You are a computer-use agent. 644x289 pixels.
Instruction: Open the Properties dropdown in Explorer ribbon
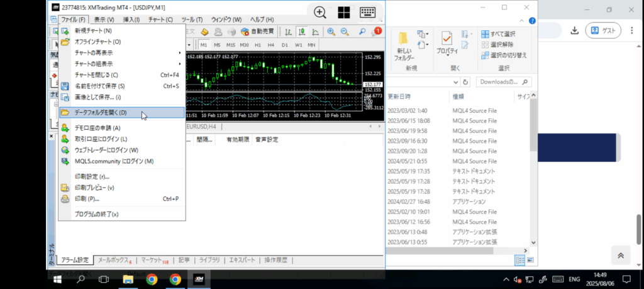pos(447,51)
